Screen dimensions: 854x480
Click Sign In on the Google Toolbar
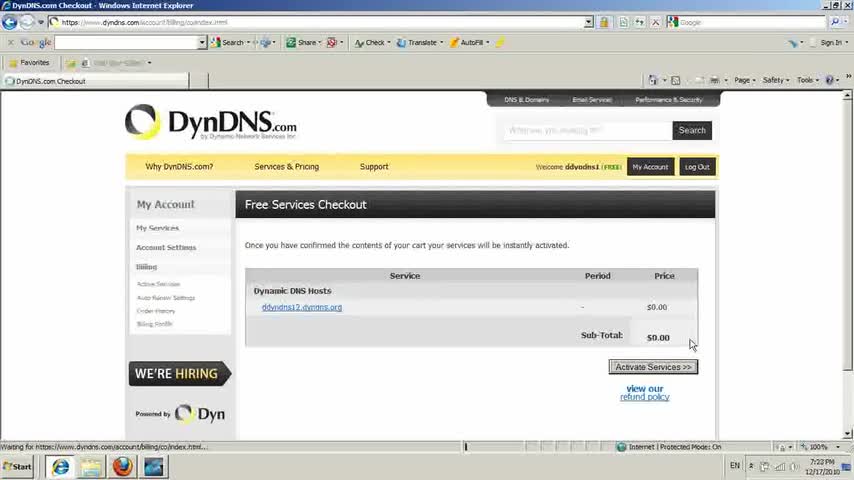831,42
